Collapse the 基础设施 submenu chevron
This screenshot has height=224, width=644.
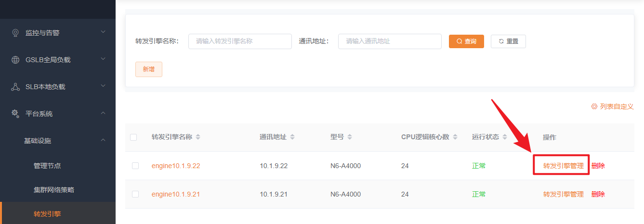(x=103, y=140)
